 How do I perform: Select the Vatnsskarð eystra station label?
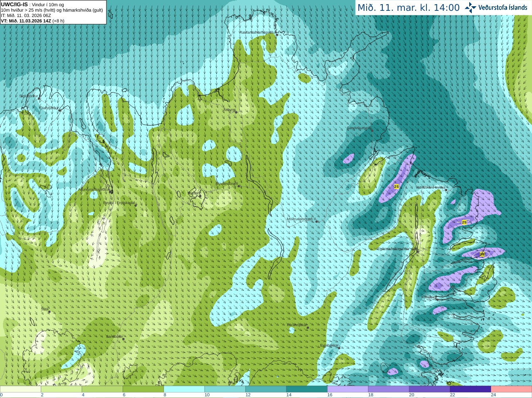click(x=431, y=187)
